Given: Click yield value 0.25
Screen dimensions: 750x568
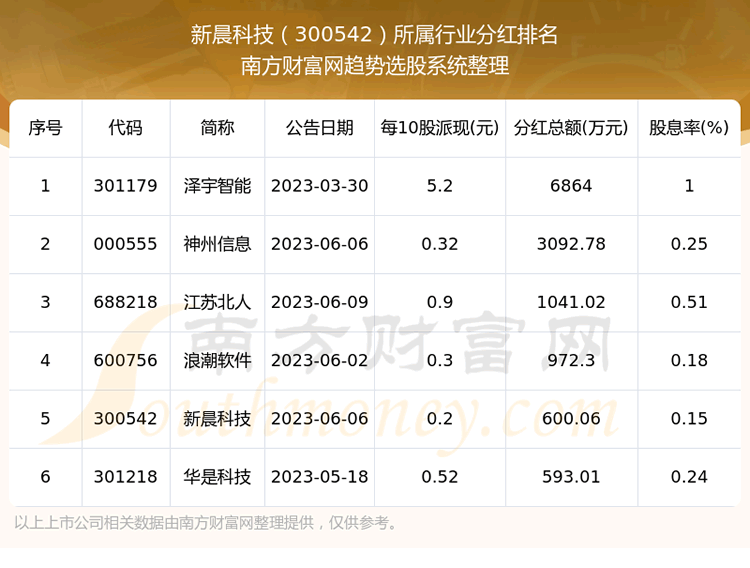Looking at the screenshot, I should (689, 244).
